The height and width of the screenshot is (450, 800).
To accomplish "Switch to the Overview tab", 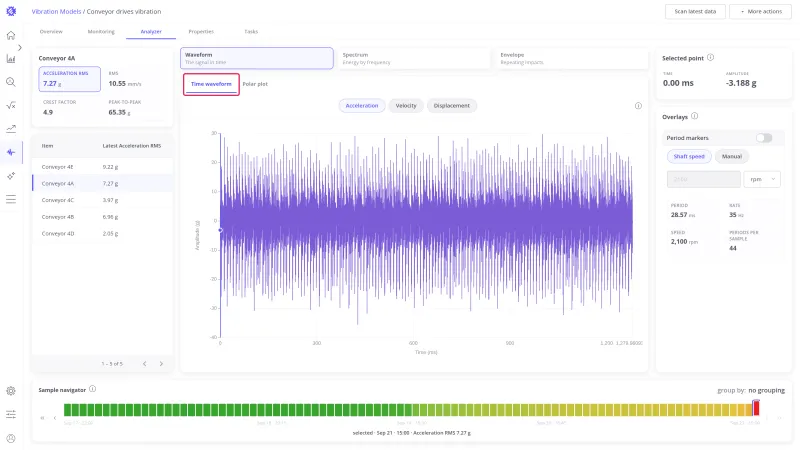I will [51, 32].
